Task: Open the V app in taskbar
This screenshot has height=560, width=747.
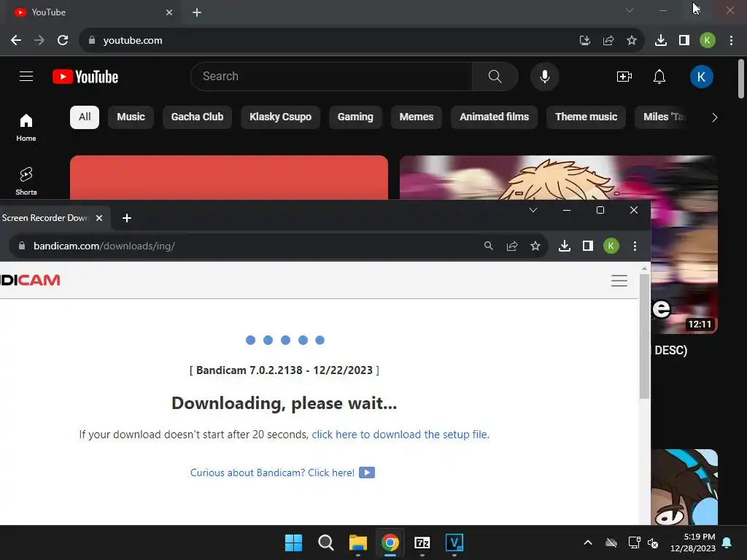Action: pos(454,542)
